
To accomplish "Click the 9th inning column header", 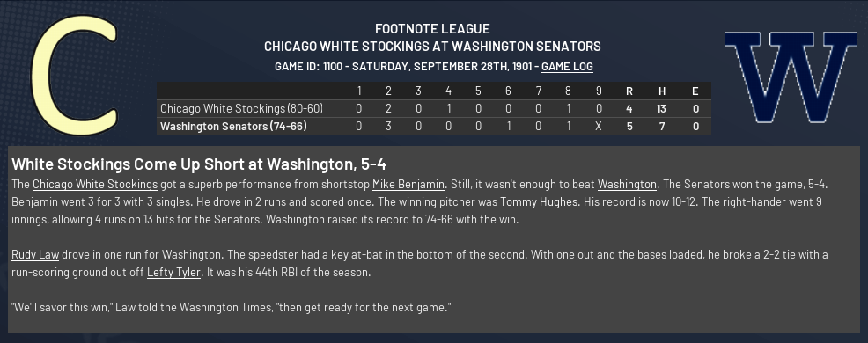I will (598, 91).
